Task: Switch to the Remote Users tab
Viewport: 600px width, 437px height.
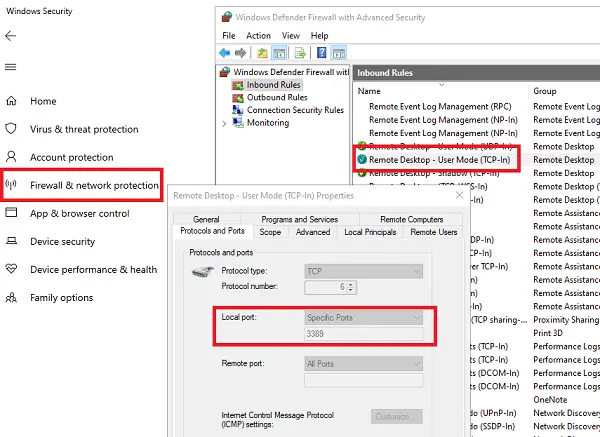Action: 434,232
